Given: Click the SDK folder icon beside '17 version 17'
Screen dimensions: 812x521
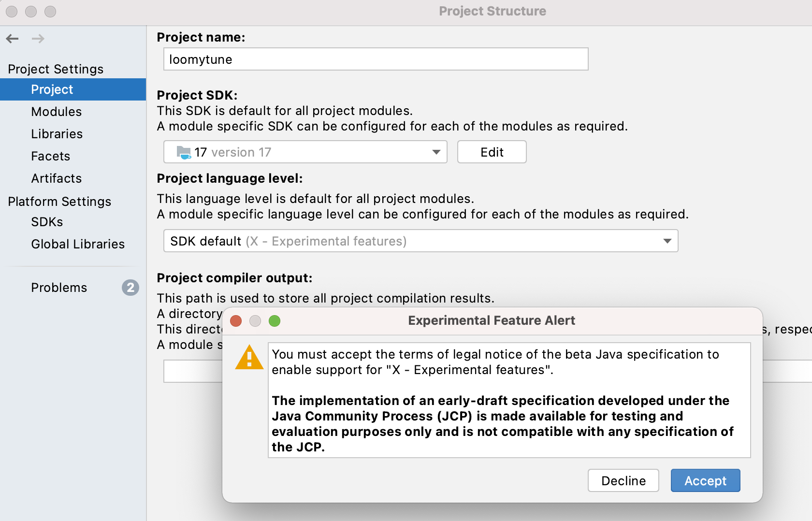Looking at the screenshot, I should tap(184, 152).
